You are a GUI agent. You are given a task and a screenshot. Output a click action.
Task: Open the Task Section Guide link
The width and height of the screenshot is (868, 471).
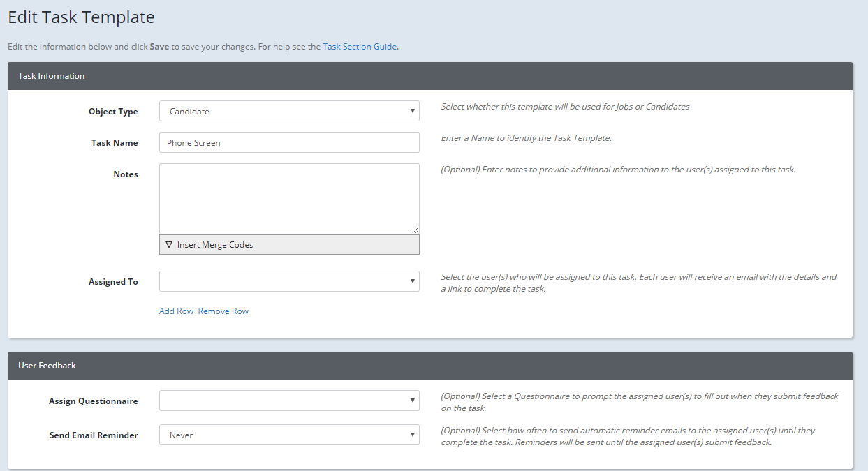click(359, 46)
